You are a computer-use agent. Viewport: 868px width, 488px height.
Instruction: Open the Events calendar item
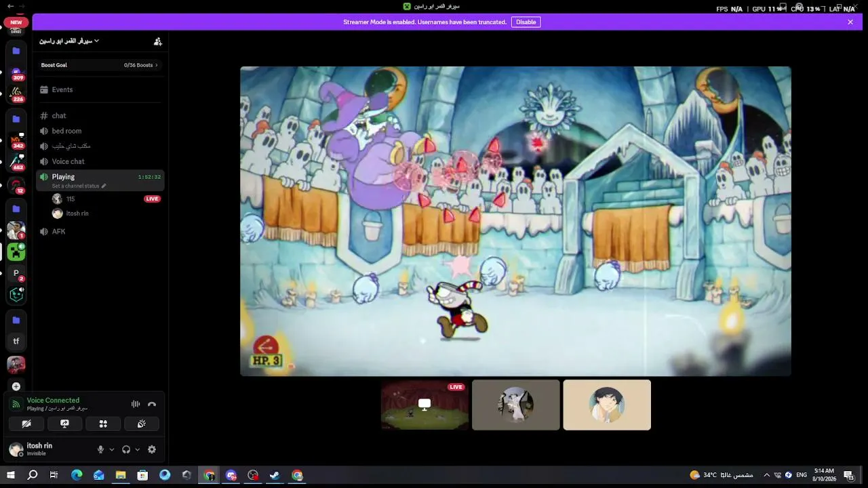coord(100,89)
